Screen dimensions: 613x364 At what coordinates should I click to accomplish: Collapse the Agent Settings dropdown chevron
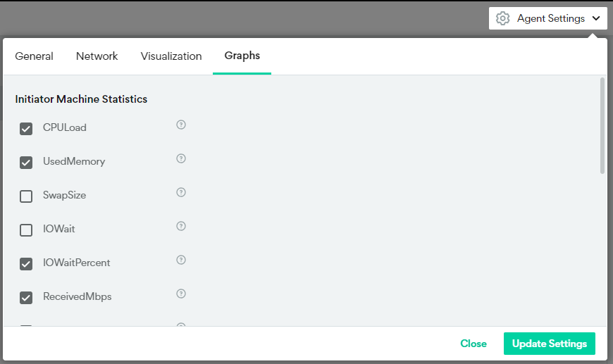[596, 19]
